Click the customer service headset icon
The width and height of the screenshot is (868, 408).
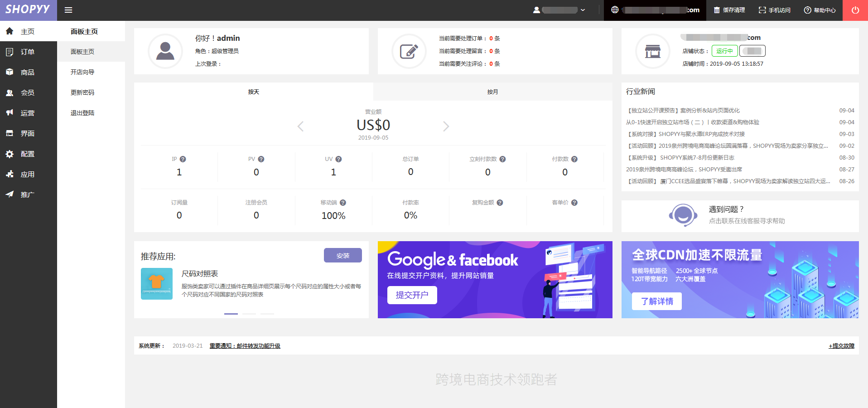pyautogui.click(x=683, y=215)
